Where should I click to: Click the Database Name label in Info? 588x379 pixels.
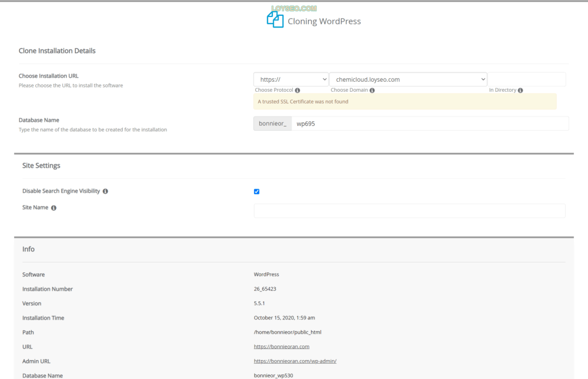(x=42, y=375)
